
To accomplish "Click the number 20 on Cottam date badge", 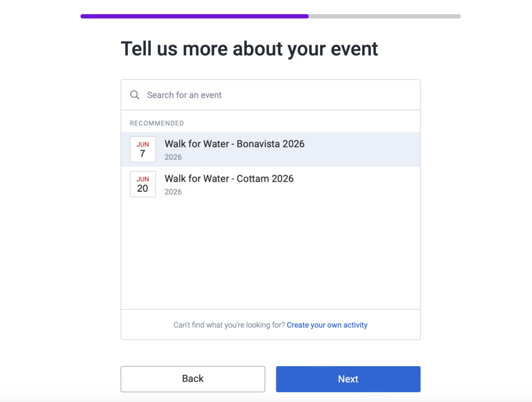I will click(x=143, y=189).
